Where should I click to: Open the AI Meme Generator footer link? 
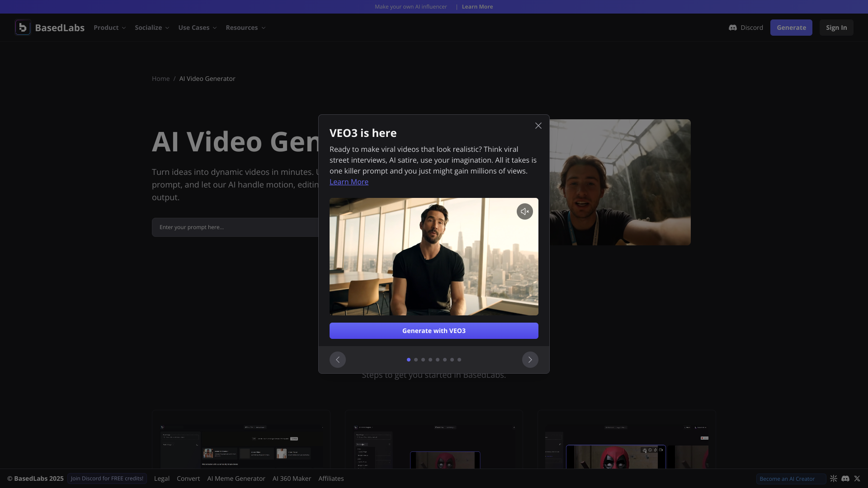click(236, 479)
